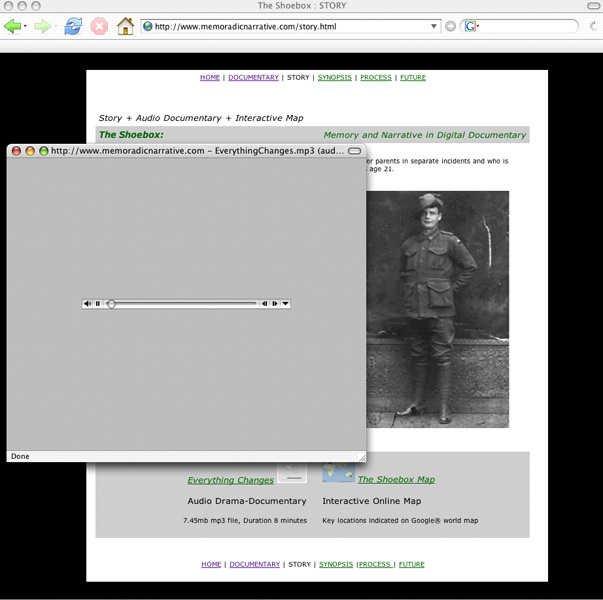Click the audio player progress slider knob
Viewport: 603px width, 600px height.
111,304
